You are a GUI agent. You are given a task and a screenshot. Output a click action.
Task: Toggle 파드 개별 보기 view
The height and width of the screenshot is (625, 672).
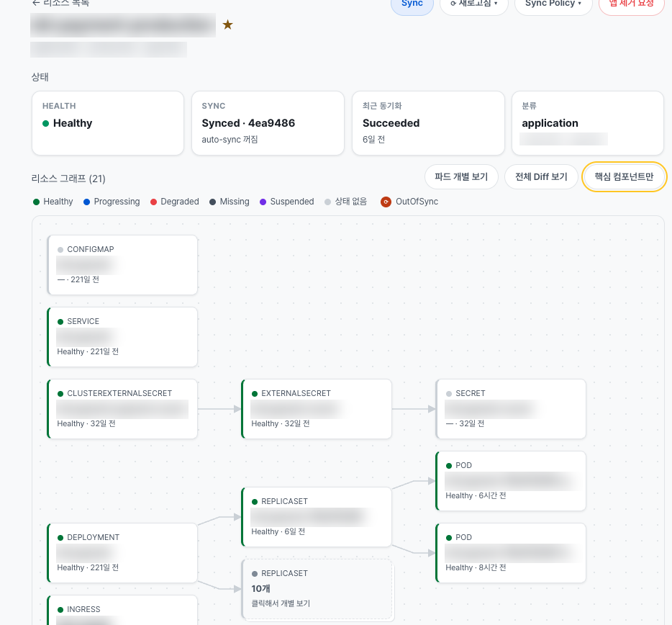pos(461,176)
